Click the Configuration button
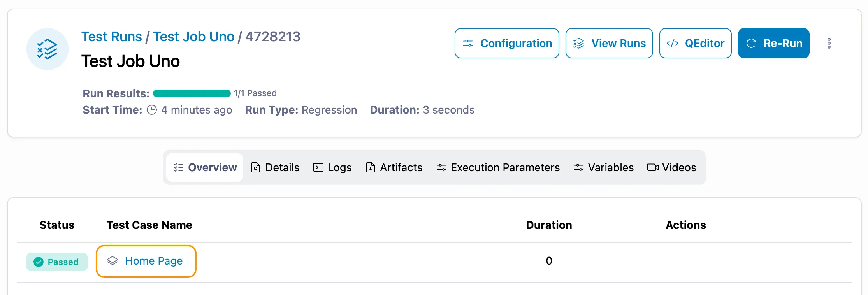This screenshot has height=295, width=868. (507, 43)
